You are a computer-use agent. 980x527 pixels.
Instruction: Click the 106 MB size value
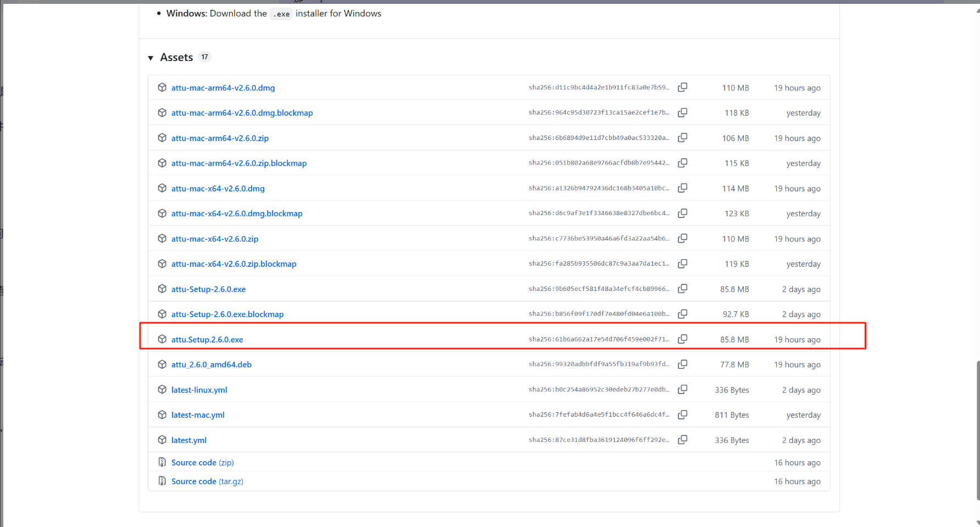pos(736,138)
